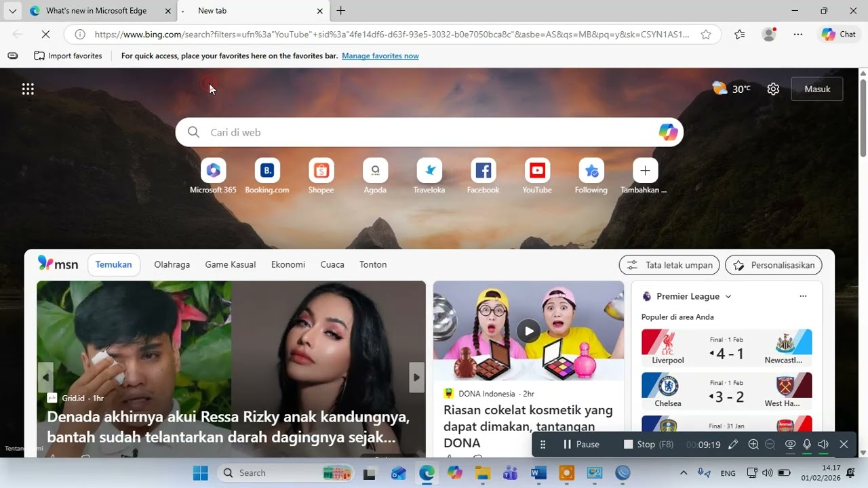Close the "What's new in Microsoft Edge" tab
The width and height of the screenshot is (868, 488).
(x=168, y=11)
